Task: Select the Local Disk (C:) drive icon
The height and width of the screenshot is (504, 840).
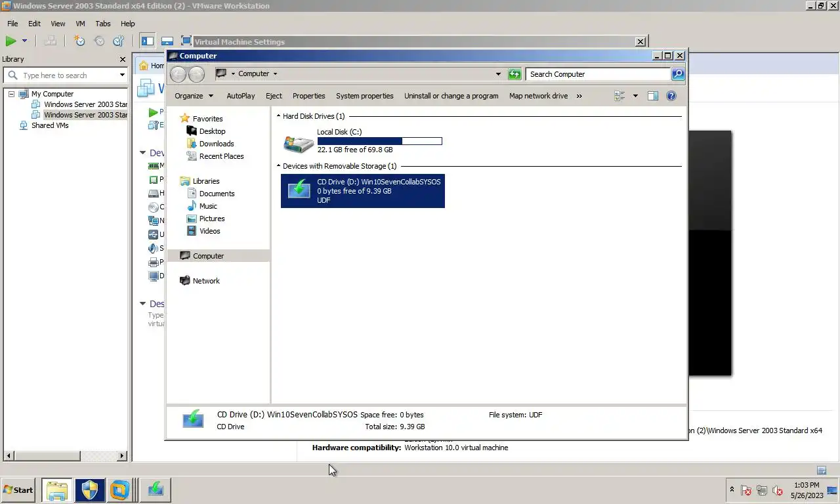Action: click(299, 144)
